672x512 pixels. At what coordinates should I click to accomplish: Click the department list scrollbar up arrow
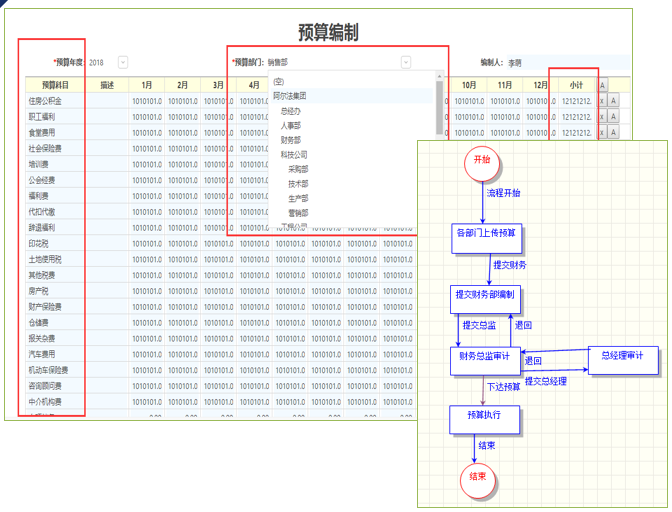(439, 76)
